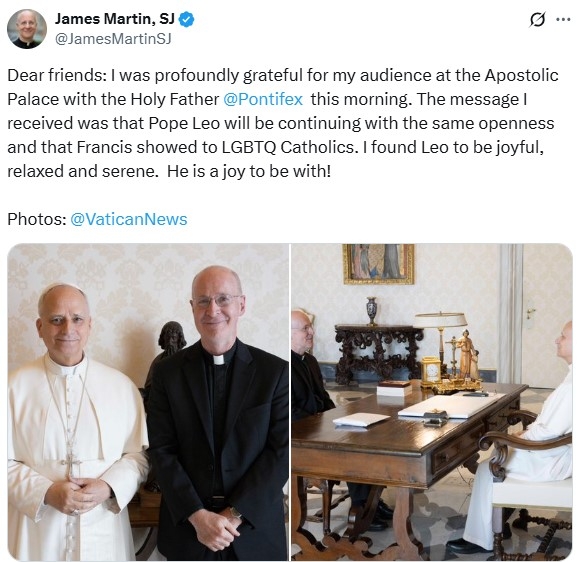Open the three-dot More options menu

563,20
